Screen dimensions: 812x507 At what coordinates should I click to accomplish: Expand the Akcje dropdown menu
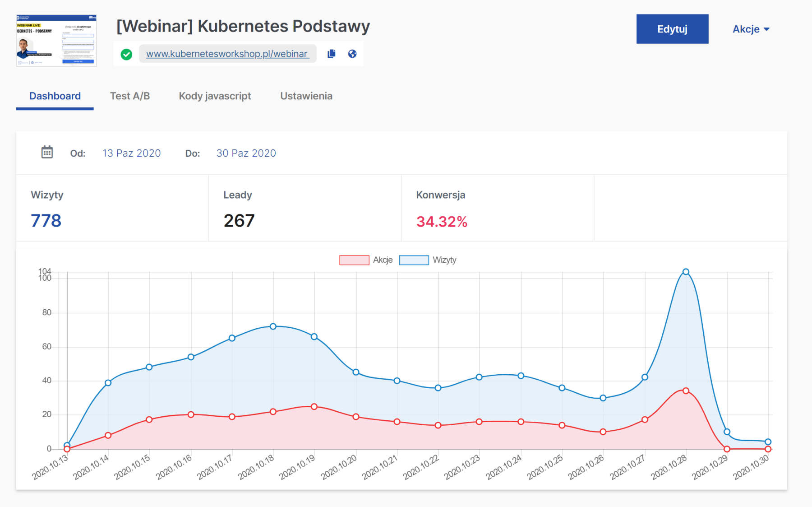point(751,29)
